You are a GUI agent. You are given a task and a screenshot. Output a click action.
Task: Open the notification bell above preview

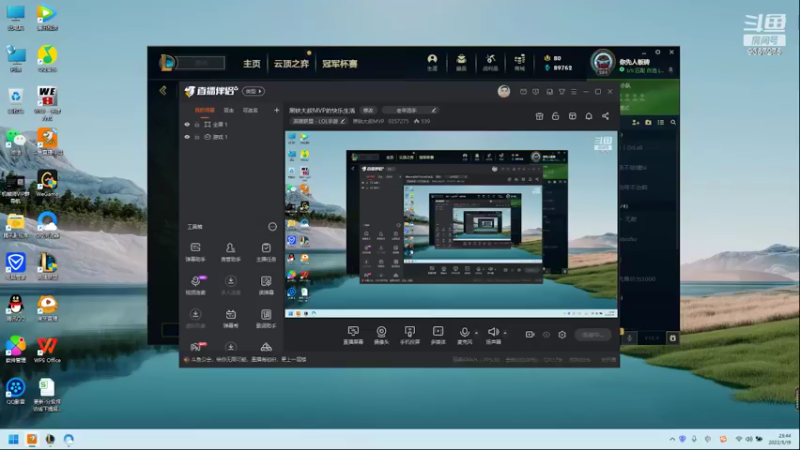click(x=589, y=116)
